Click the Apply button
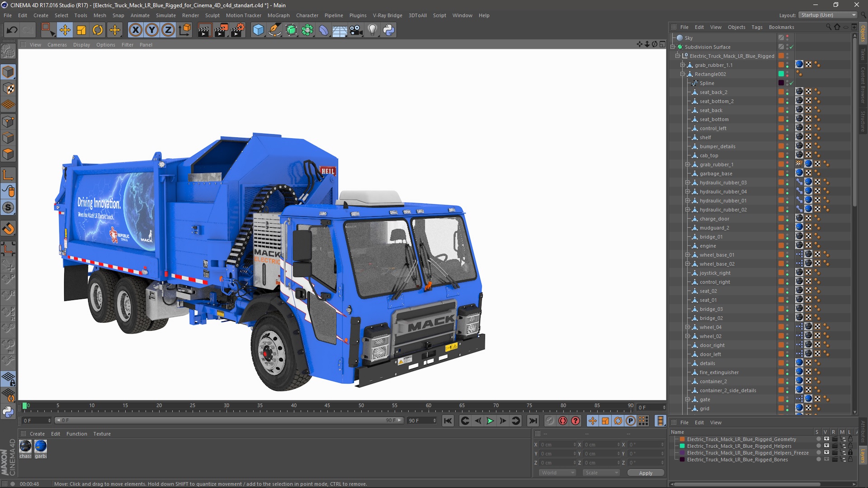 click(646, 473)
